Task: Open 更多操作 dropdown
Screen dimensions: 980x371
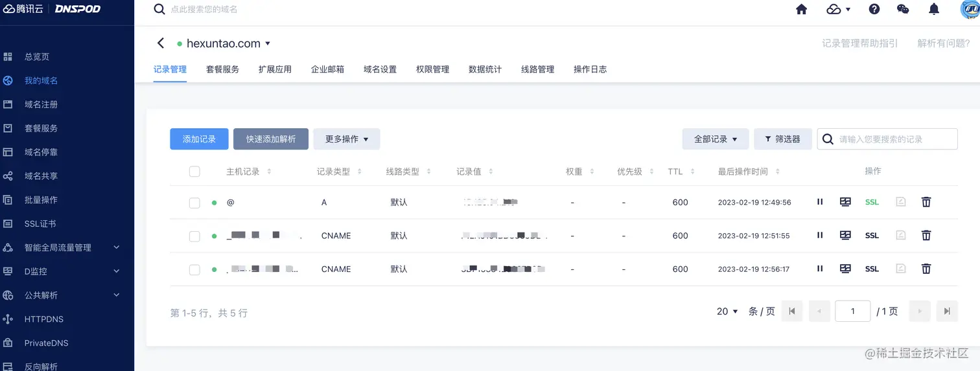Action: click(347, 139)
